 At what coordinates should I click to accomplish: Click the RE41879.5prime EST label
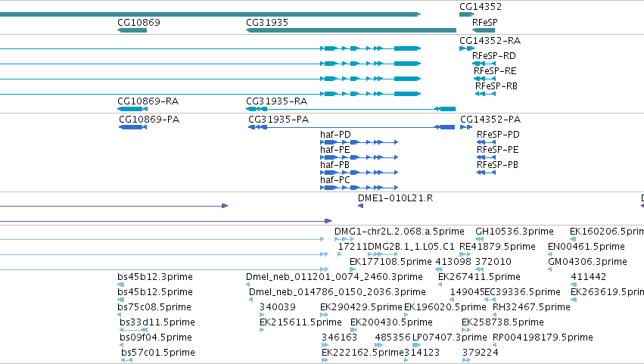click(x=497, y=247)
